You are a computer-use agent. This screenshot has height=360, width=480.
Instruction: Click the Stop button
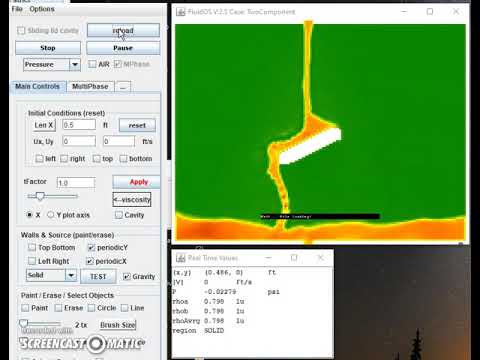48,48
